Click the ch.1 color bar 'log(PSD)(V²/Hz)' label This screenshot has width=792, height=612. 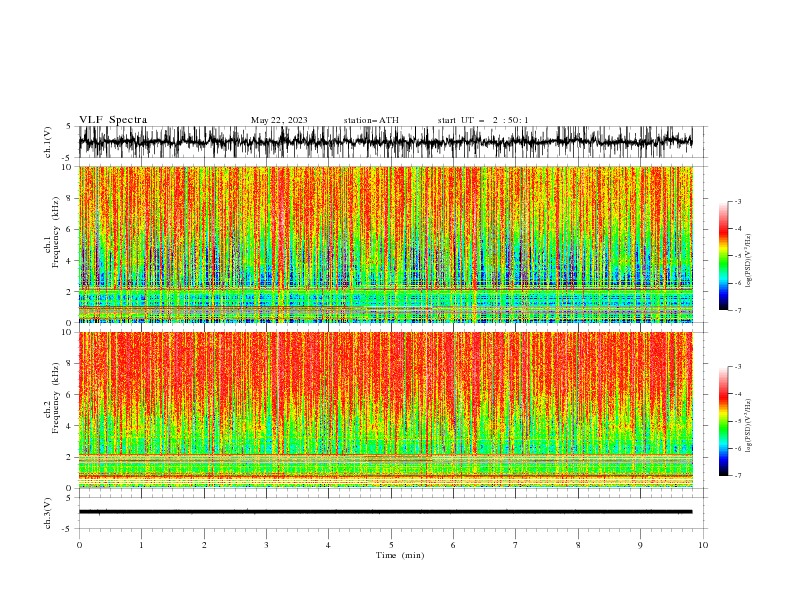pos(748,261)
